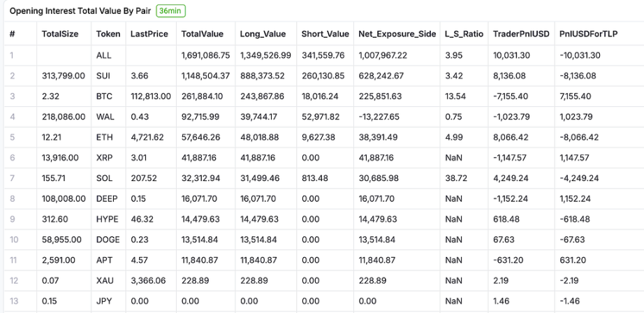Sort by TraderPnlUSD column header

[520, 34]
